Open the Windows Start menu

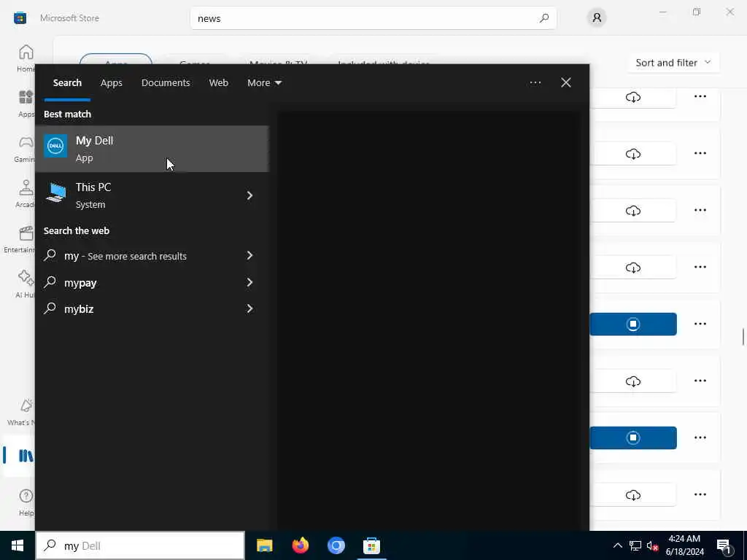[18, 545]
